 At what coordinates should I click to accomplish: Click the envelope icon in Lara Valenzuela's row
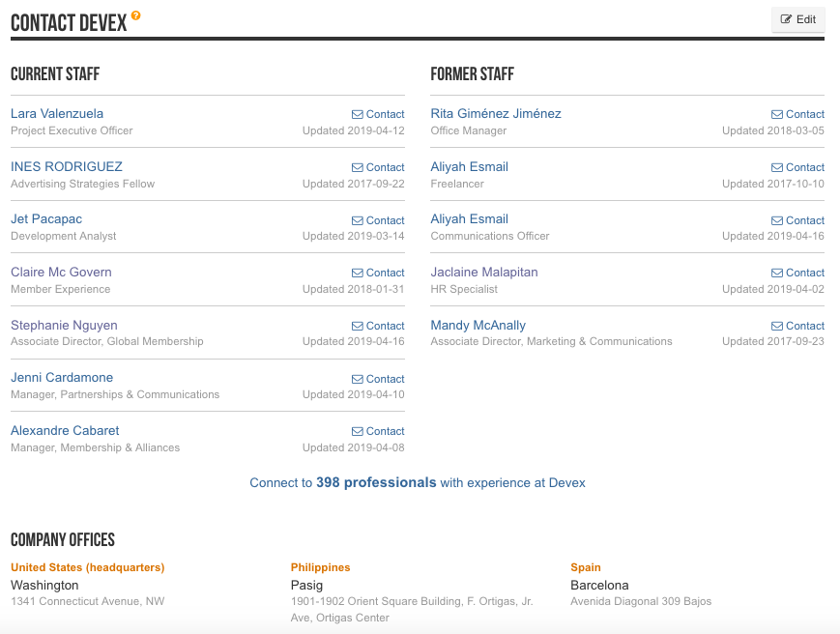tap(358, 115)
